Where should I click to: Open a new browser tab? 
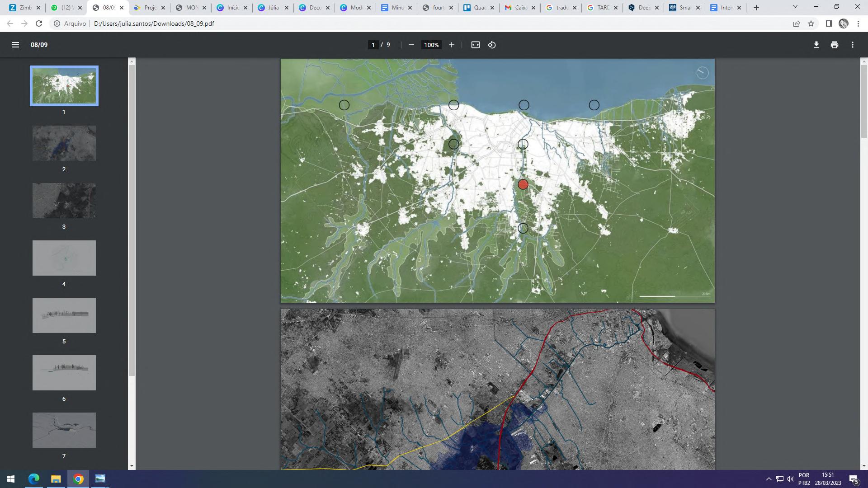[x=756, y=8]
